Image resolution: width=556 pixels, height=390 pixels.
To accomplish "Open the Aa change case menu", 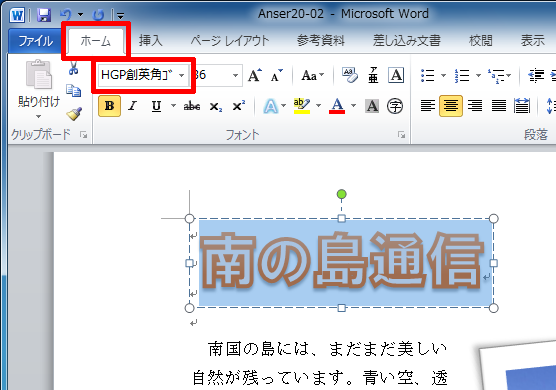I will click(x=312, y=75).
